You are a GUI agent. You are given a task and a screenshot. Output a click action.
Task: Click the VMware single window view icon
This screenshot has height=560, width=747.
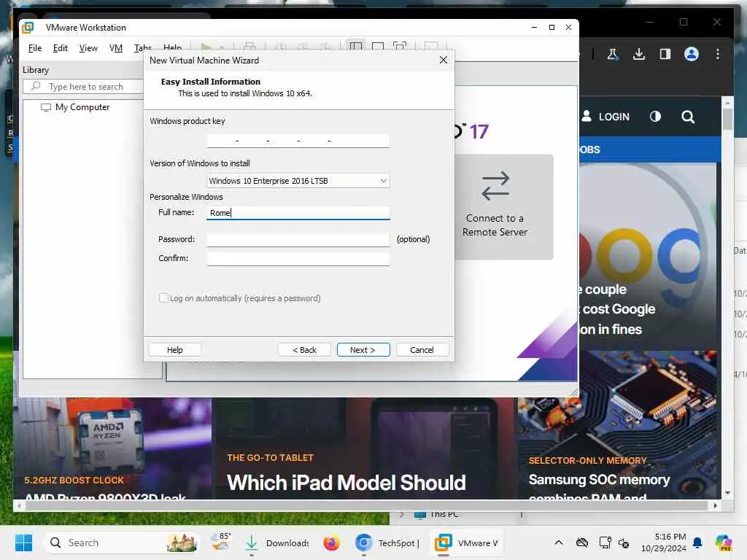click(x=378, y=46)
